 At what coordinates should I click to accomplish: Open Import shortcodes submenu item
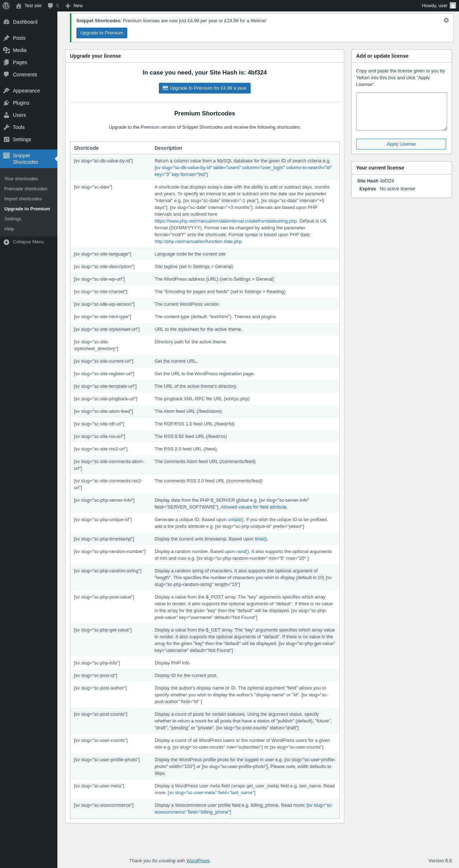(x=23, y=199)
